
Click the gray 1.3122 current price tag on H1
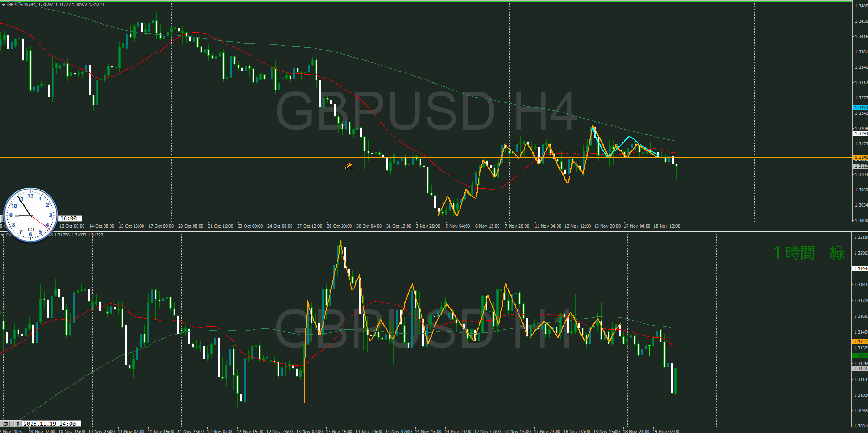click(x=861, y=369)
